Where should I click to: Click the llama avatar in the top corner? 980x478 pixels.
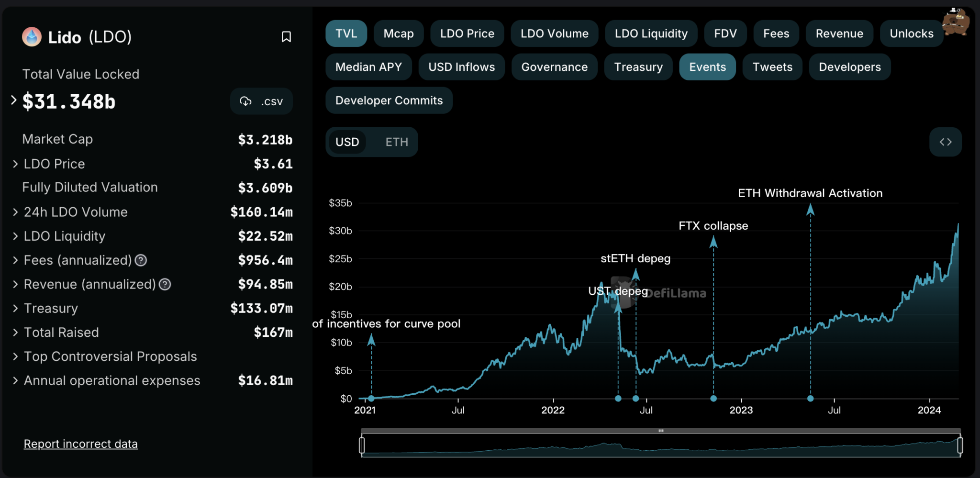(x=956, y=22)
